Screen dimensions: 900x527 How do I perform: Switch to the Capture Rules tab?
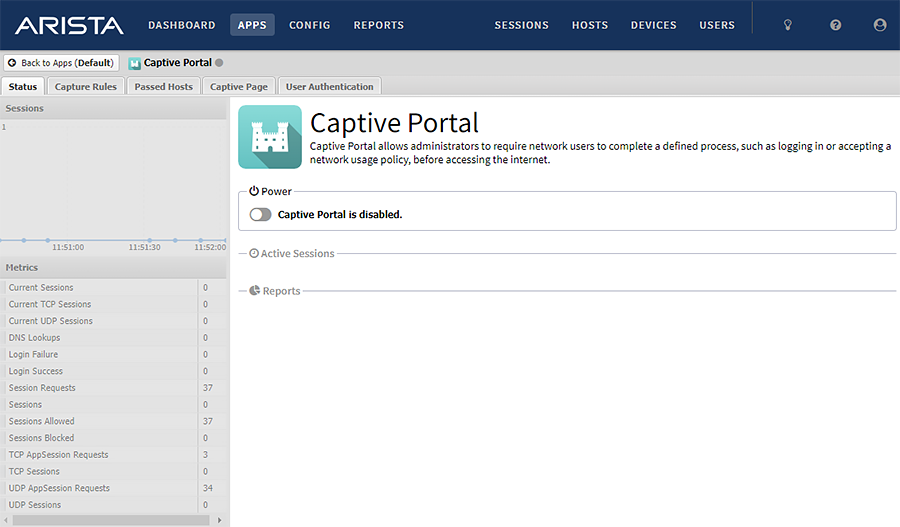coord(86,86)
